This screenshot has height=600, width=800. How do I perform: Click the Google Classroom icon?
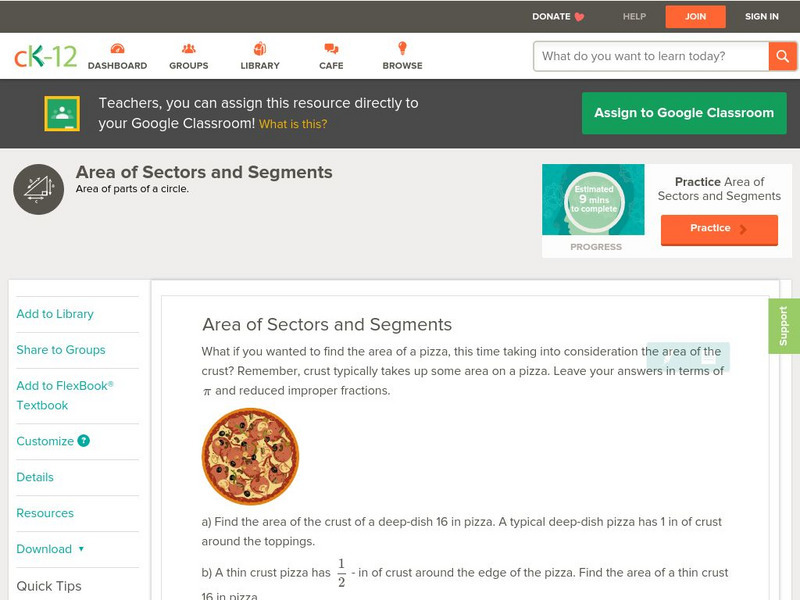(x=62, y=113)
